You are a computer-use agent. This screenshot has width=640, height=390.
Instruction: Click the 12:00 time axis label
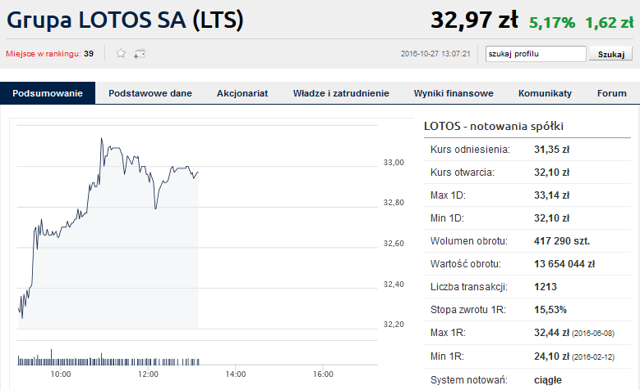[148, 374]
